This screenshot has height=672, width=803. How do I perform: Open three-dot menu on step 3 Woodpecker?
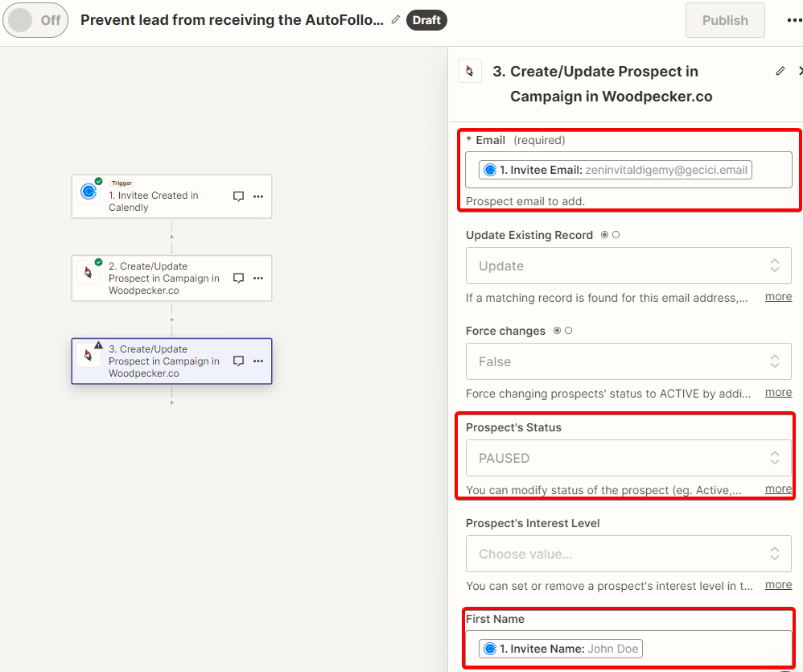point(258,361)
